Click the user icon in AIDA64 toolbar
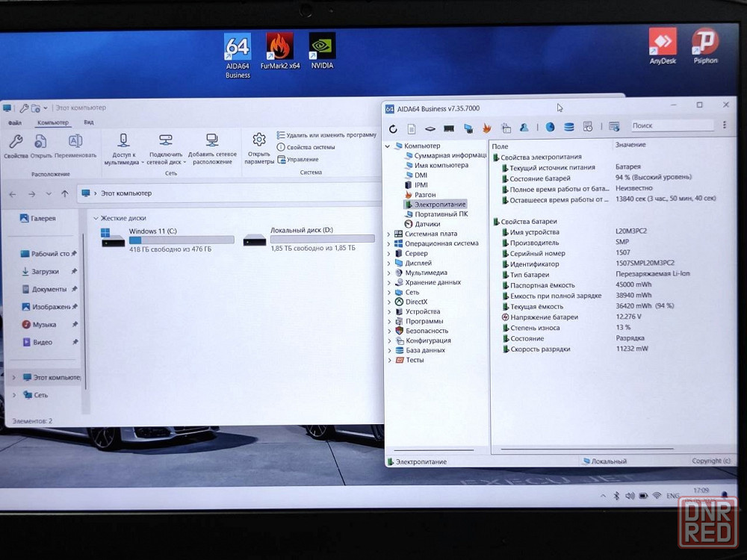 [x=524, y=127]
